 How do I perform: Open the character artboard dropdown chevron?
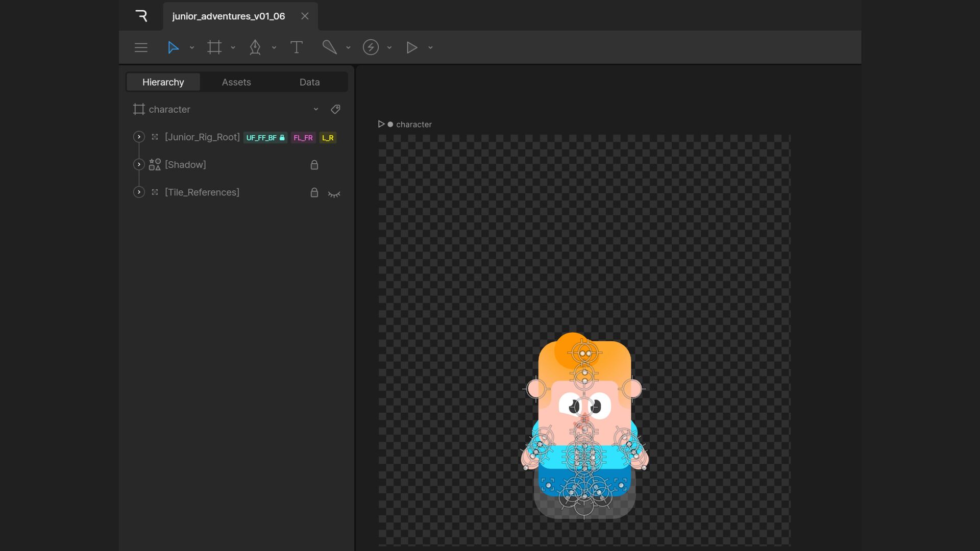coord(316,109)
